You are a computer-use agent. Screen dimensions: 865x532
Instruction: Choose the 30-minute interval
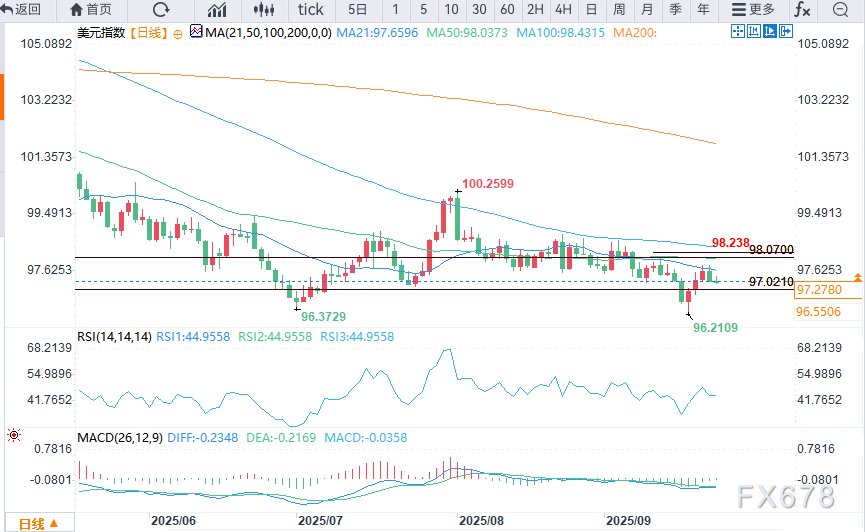point(479,9)
